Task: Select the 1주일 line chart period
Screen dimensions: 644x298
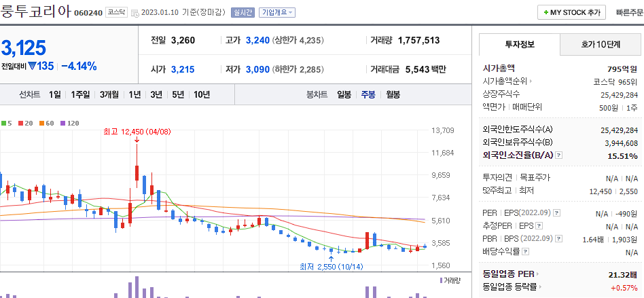Action: (x=80, y=95)
